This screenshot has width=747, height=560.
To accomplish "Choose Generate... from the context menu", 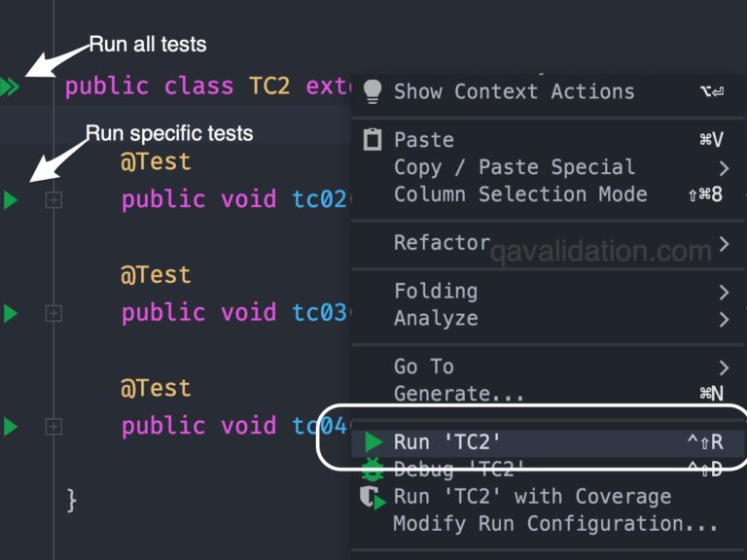I will tap(459, 394).
